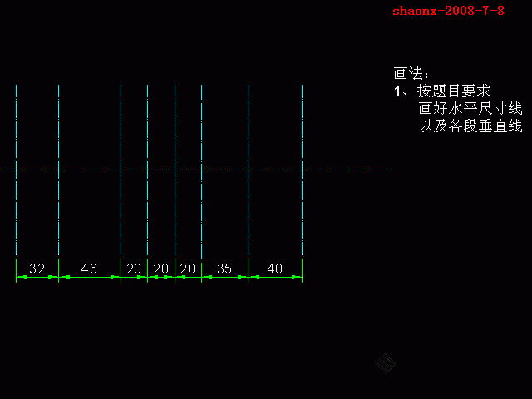
Task: Click the text line 按题目要求
Action: coord(454,91)
